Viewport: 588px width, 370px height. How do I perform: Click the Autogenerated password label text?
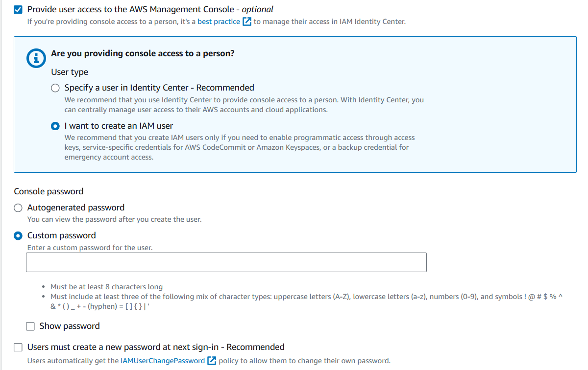pos(76,208)
